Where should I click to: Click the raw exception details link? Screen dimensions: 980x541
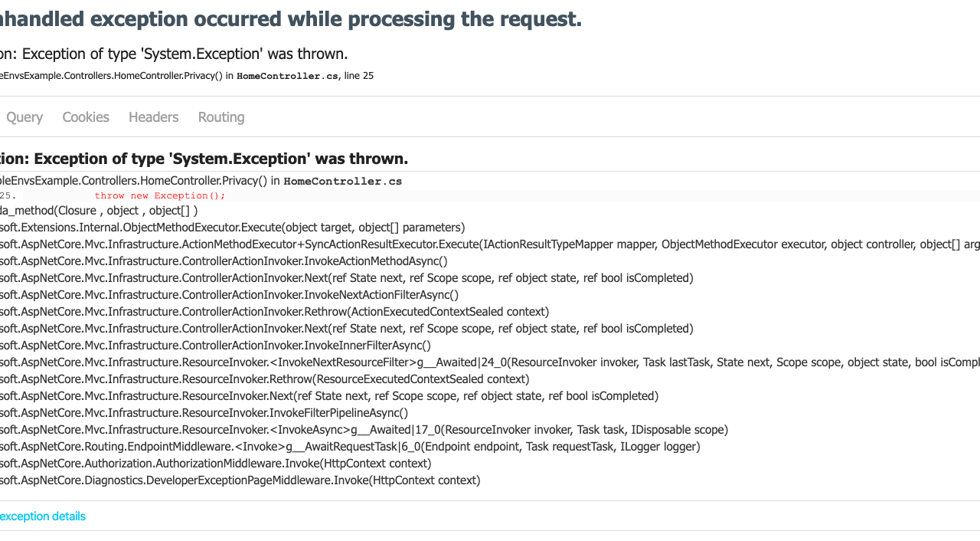[43, 516]
